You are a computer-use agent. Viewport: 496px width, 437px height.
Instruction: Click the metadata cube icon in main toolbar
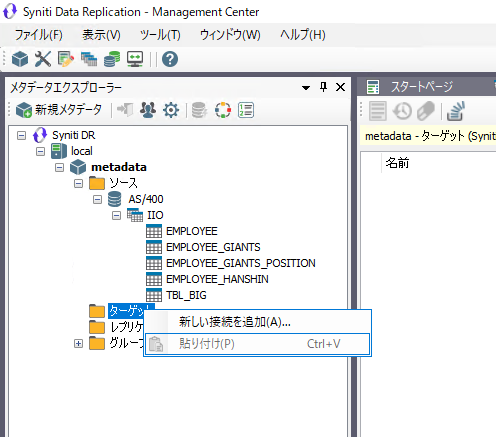(x=20, y=59)
